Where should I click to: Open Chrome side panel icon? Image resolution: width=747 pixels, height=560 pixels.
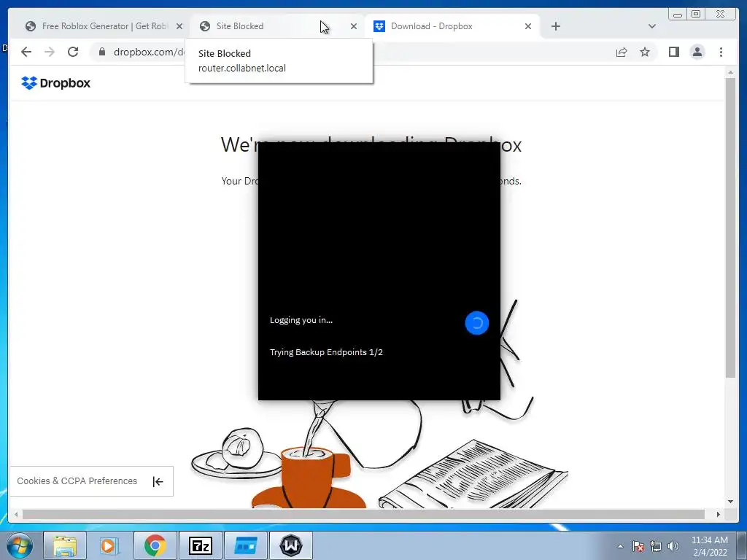(x=673, y=52)
